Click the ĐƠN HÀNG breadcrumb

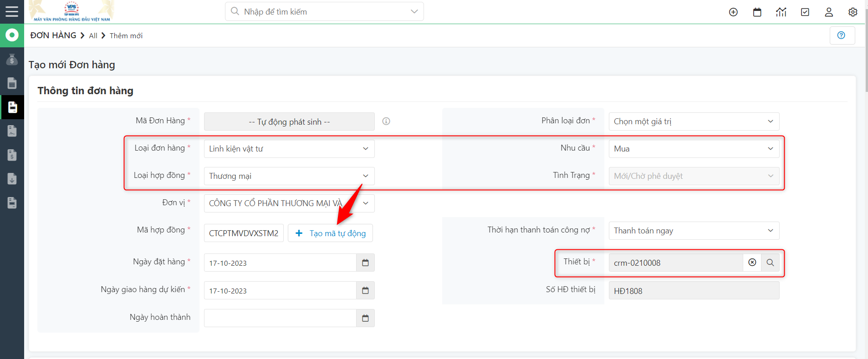(x=53, y=35)
